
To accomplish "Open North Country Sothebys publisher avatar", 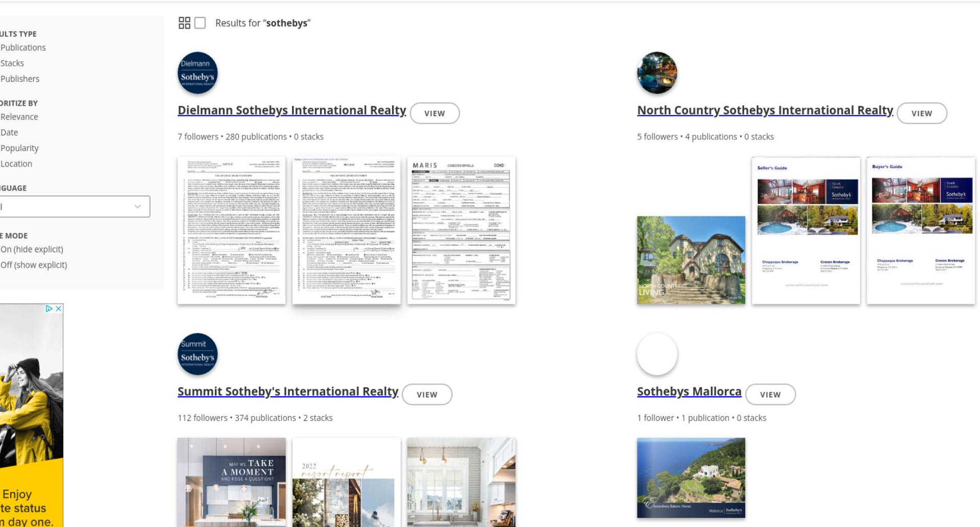I will pos(657,73).
